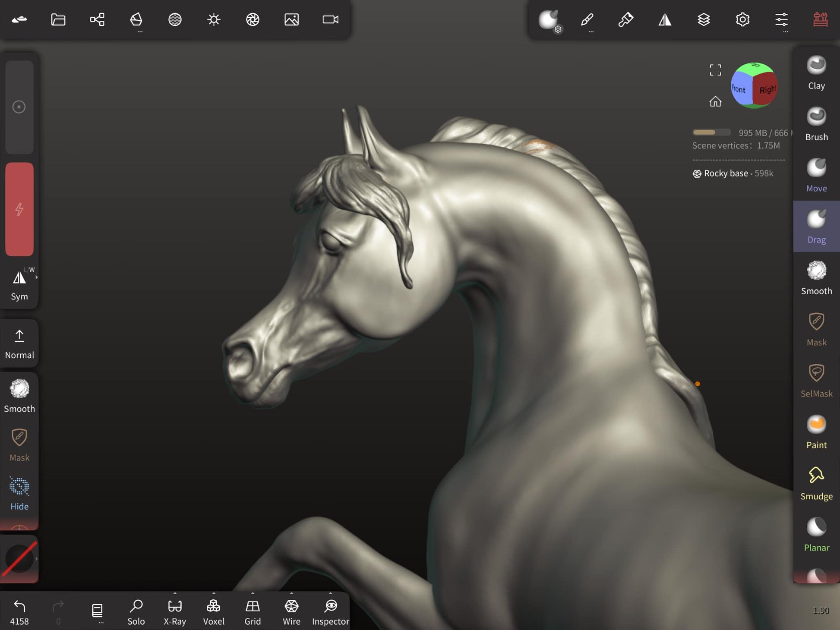The height and width of the screenshot is (630, 840).
Task: Select the Clay sculpting tool
Action: click(x=816, y=72)
